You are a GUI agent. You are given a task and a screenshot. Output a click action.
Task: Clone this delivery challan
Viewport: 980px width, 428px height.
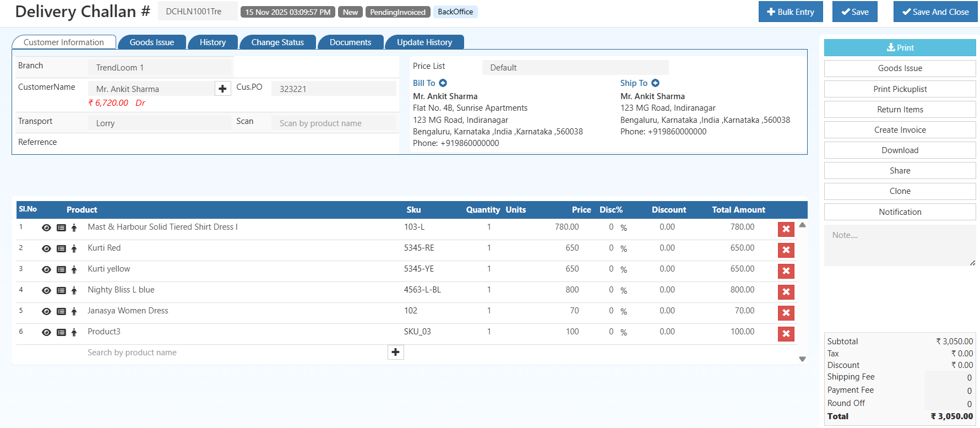click(900, 191)
